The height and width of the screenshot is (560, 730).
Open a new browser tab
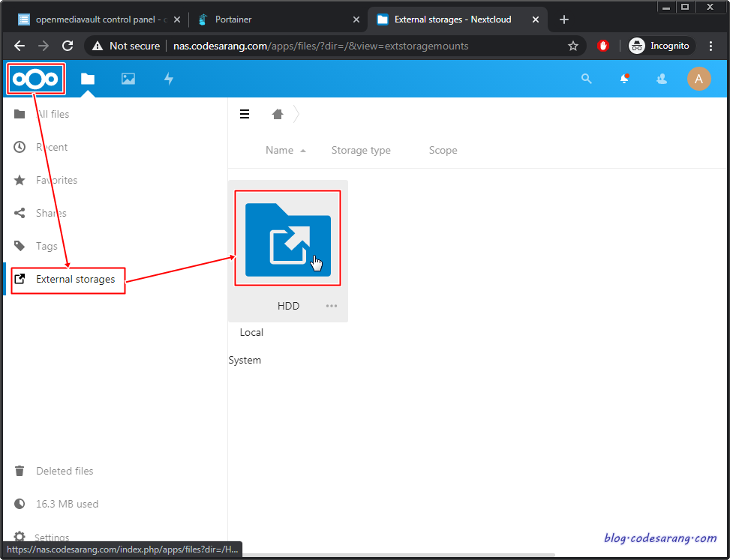(x=563, y=19)
